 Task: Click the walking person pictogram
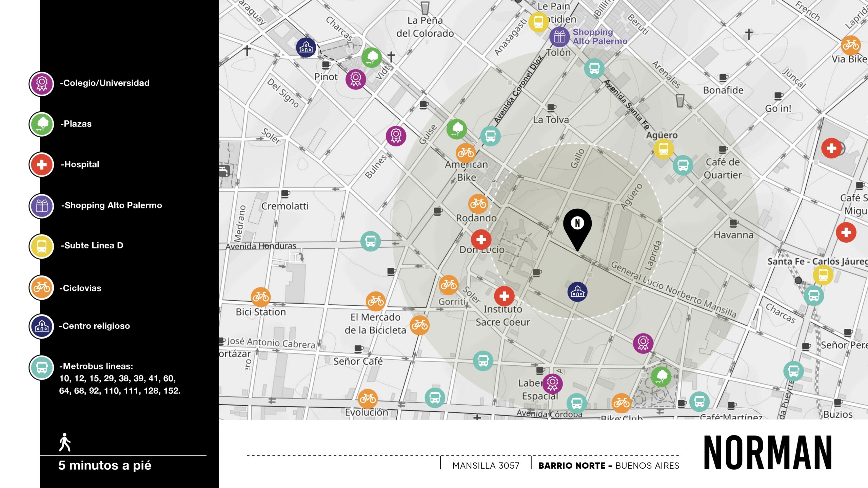coord(64,442)
